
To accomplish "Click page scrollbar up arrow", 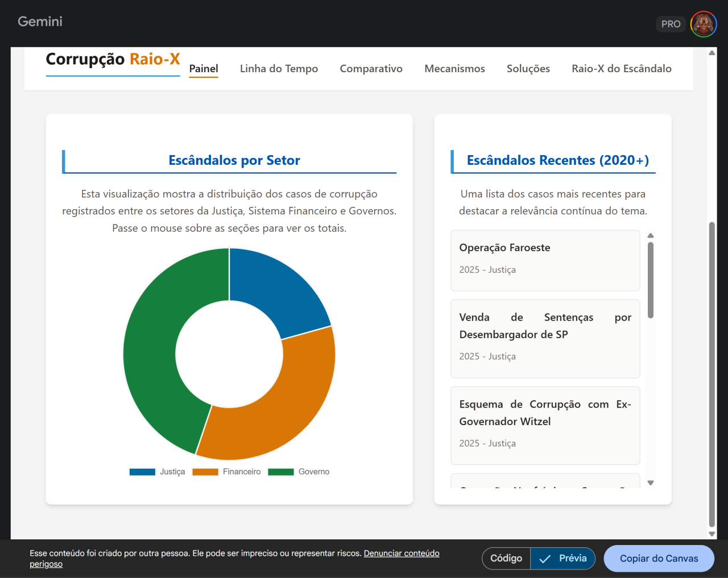I will point(712,53).
